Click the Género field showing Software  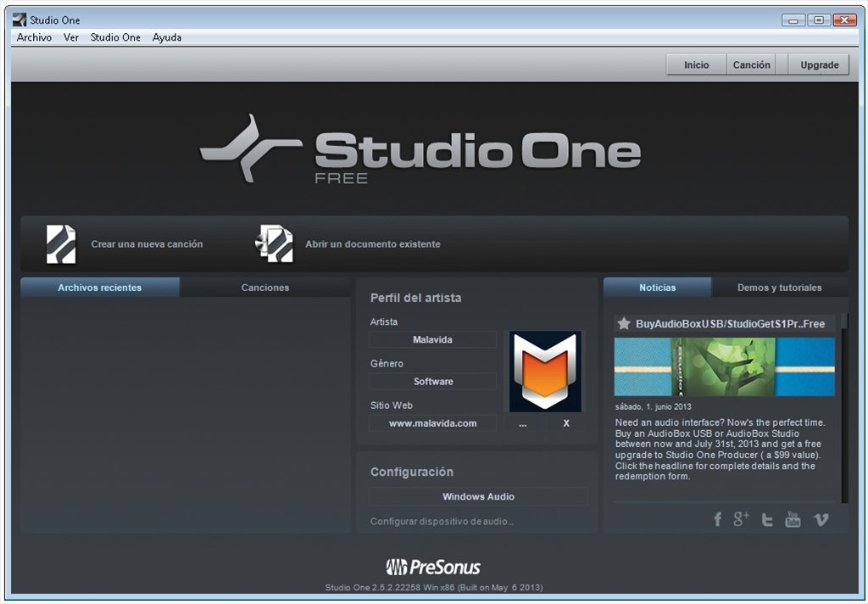[432, 381]
